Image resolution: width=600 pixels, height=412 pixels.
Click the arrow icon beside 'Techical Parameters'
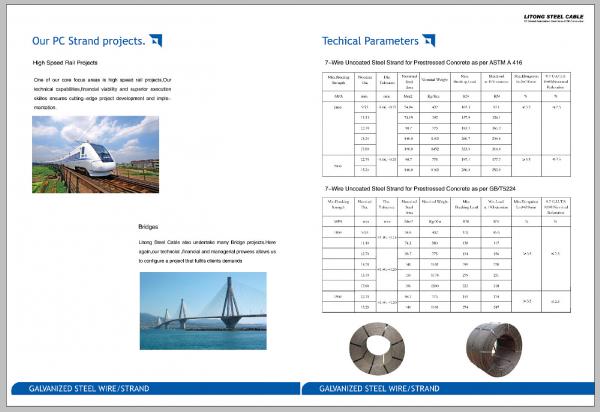point(428,40)
